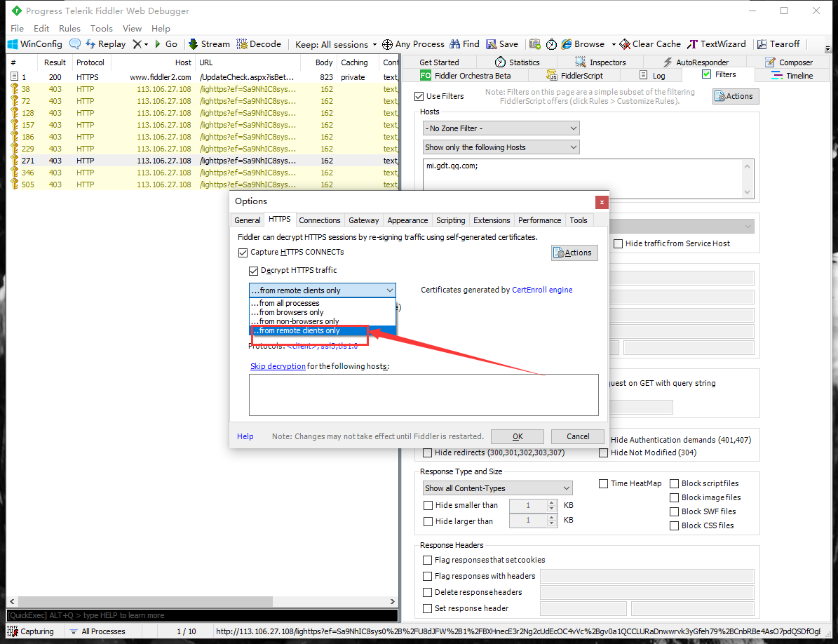Switch to the Inspectors tab

pos(600,62)
